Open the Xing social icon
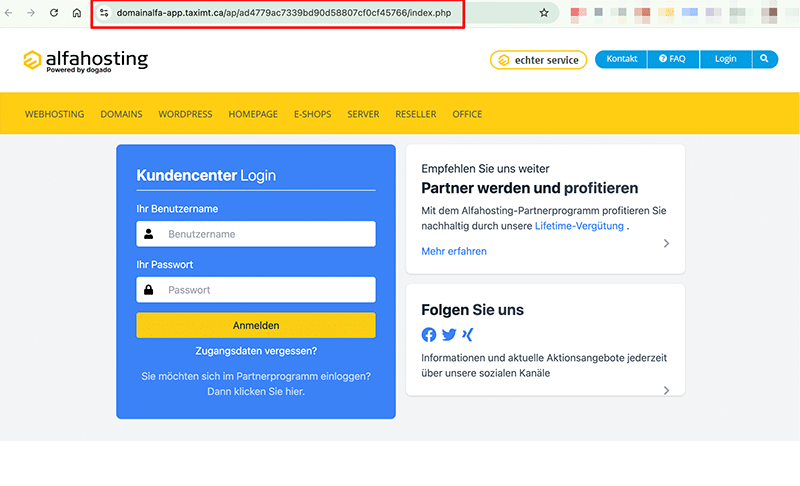Image resolution: width=800 pixels, height=486 pixels. click(467, 335)
